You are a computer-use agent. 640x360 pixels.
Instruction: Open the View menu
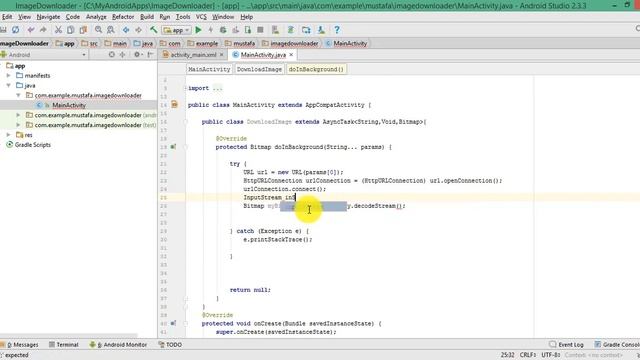pos(24,17)
